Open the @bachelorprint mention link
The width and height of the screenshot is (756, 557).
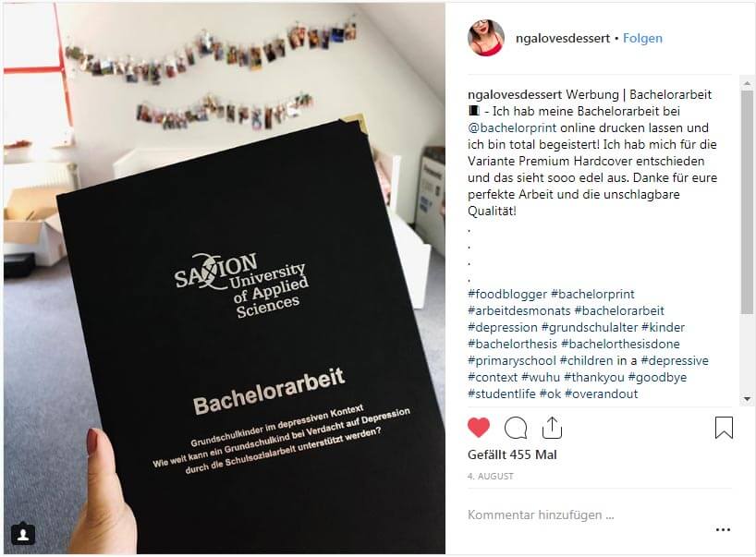512,127
